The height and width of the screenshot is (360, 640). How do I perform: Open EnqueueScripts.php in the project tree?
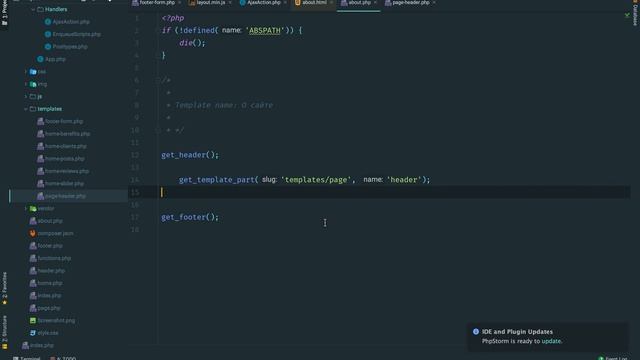tap(76, 34)
